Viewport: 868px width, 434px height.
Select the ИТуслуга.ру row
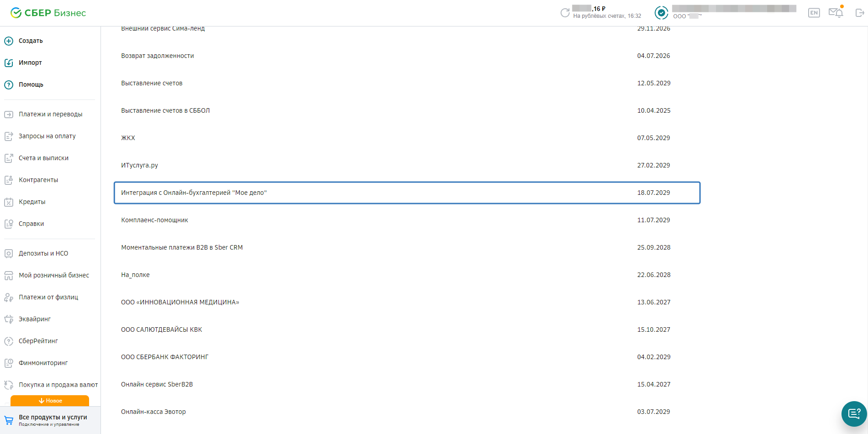(407, 165)
